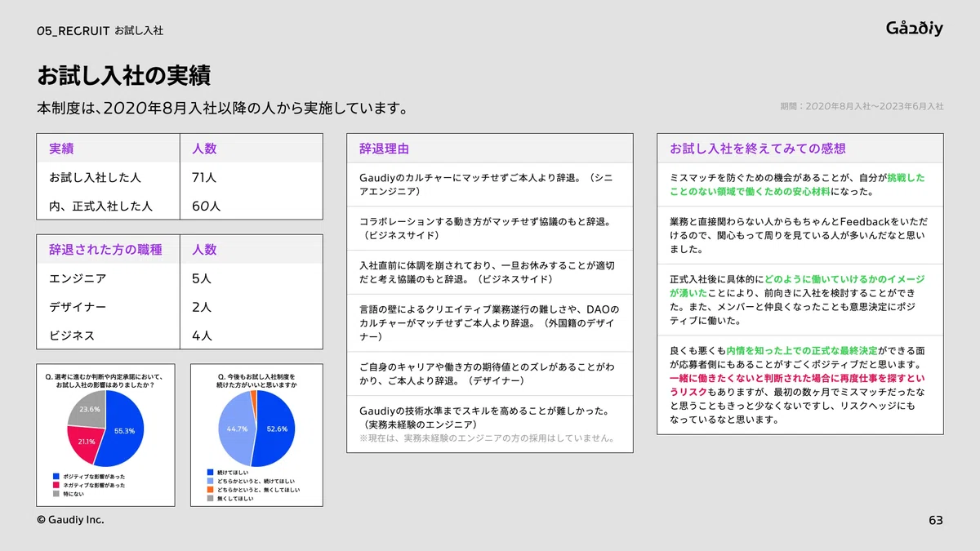
Task: Click the Gaudiy logo at top right
Action: [915, 29]
